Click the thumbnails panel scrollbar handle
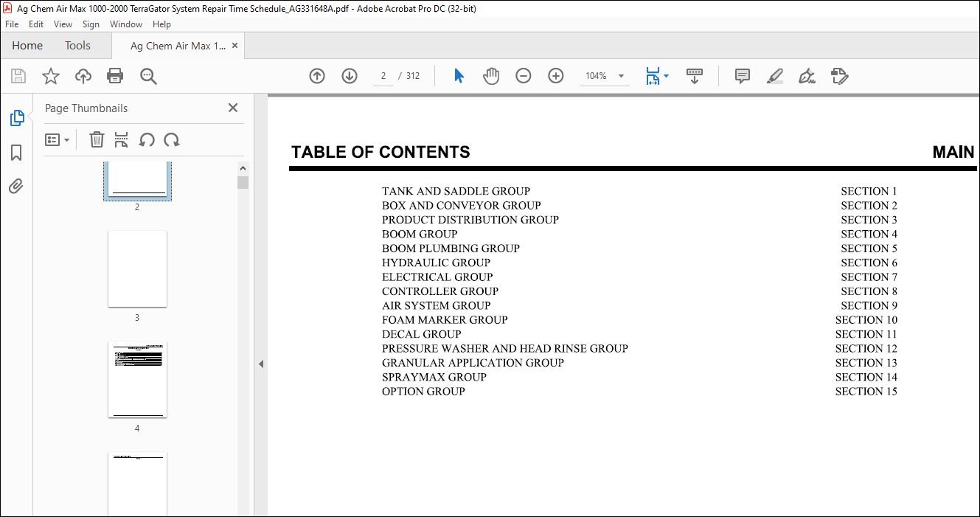The width and height of the screenshot is (980, 517). (243, 183)
